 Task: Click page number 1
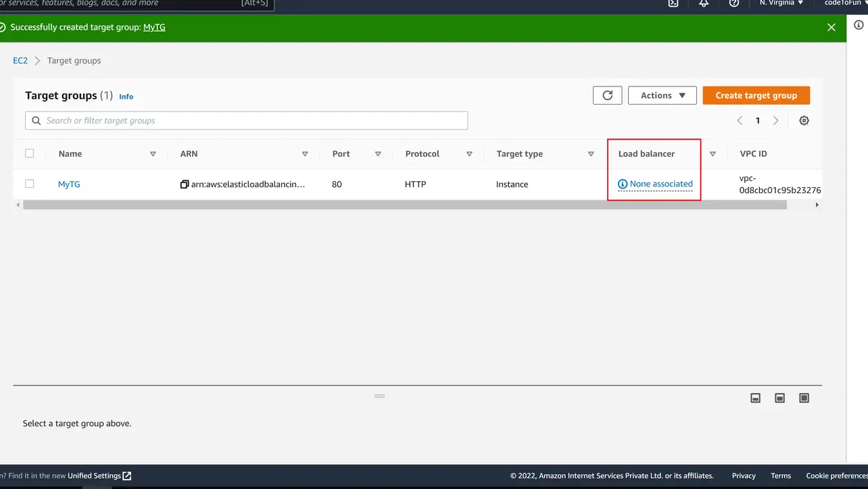click(758, 121)
